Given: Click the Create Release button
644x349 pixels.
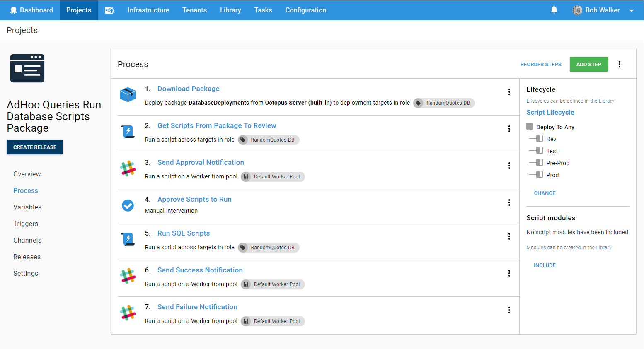Looking at the screenshot, I should pyautogui.click(x=35, y=147).
